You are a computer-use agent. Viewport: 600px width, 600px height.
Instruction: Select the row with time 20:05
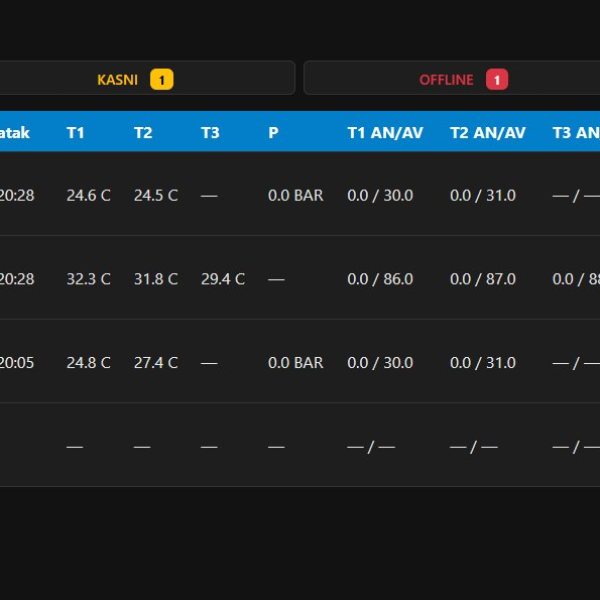(x=300, y=361)
